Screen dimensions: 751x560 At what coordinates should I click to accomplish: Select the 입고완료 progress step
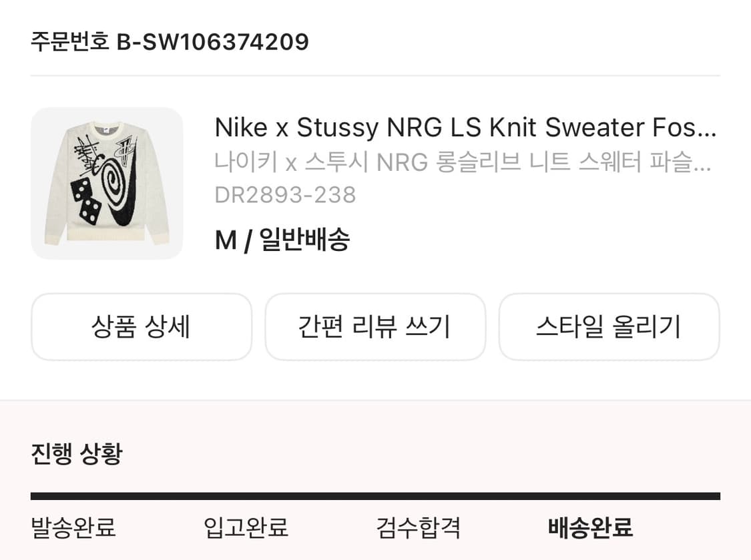[x=246, y=527]
